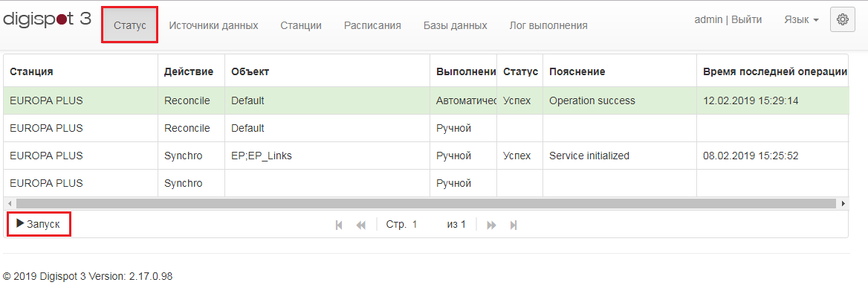Image resolution: width=868 pixels, height=291 pixels.
Task: Select EUROPA PLUS in the highlighted row
Action: tap(81, 101)
